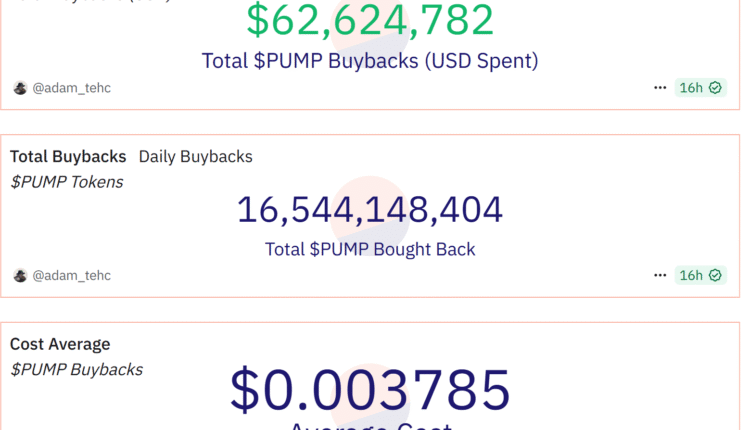Screen dimensions: 750x430
Task: Click the 16h refresh badge in PUMP Tokens panel
Action: 691,275
